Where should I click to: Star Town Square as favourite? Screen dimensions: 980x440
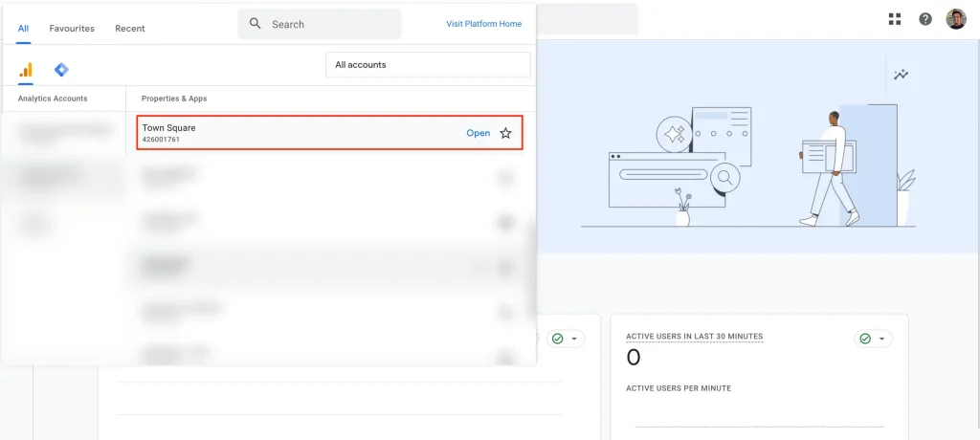[x=505, y=133]
